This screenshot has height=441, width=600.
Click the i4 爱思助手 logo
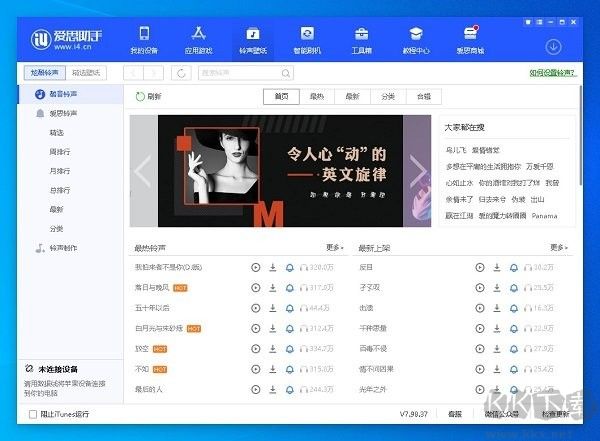click(x=66, y=39)
